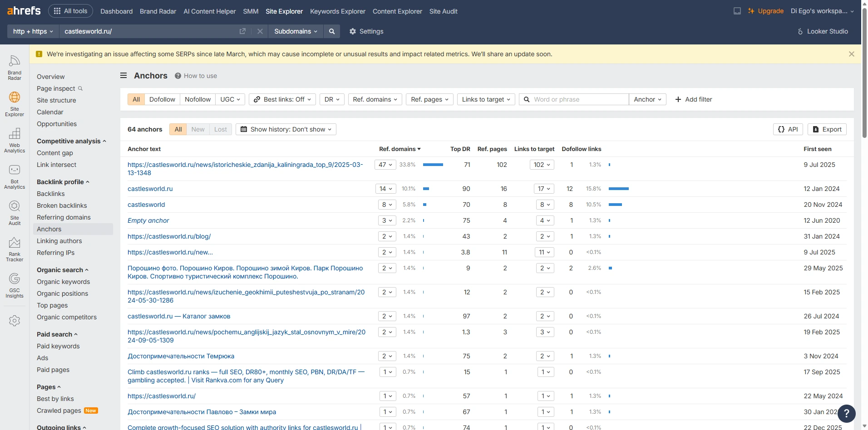Open the DR filter dropdown
This screenshot has width=868, height=430.
332,99
